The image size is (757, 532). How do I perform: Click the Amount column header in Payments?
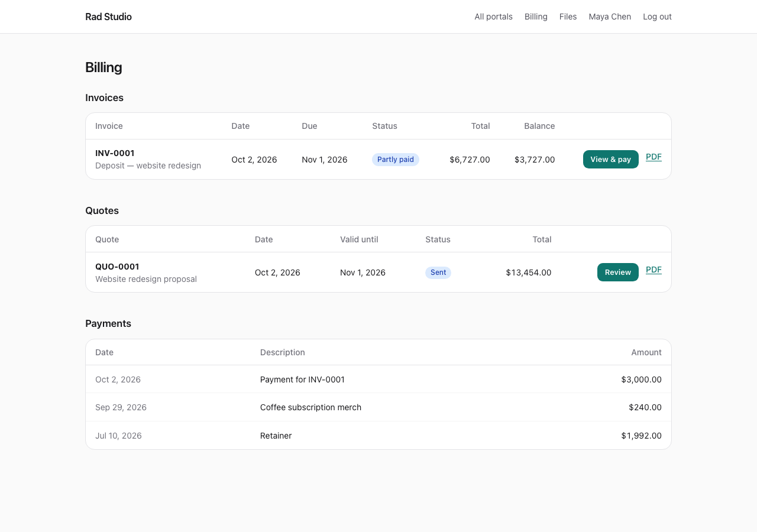click(x=646, y=352)
